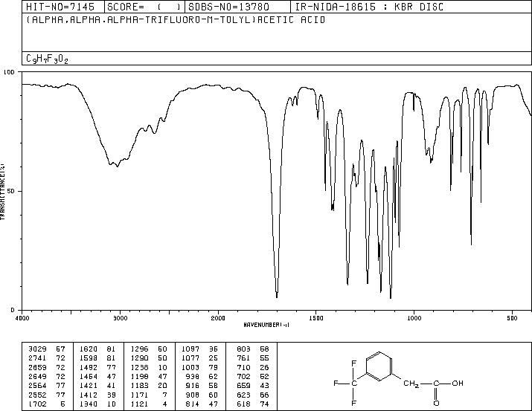Click the benzene ring in the structure

click(379, 366)
